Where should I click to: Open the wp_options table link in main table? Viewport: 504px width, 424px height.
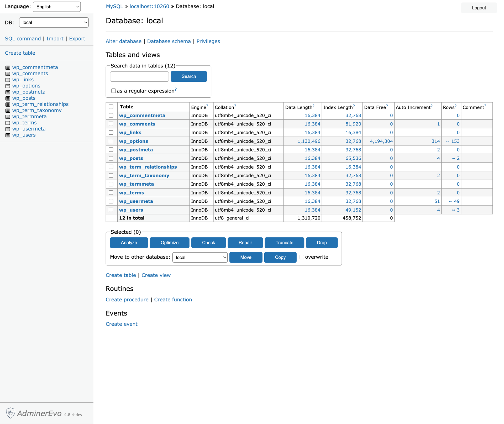134,141
